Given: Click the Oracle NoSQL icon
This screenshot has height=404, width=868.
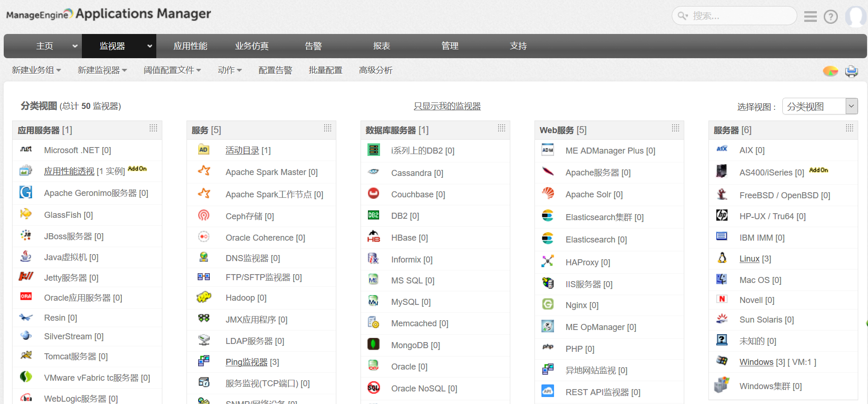Looking at the screenshot, I should [x=374, y=387].
